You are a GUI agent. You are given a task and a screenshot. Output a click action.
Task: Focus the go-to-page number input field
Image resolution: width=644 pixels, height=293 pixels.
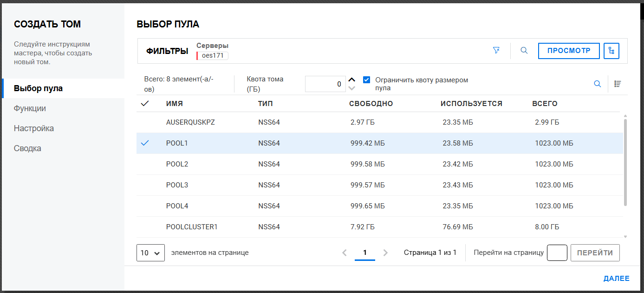click(x=557, y=253)
